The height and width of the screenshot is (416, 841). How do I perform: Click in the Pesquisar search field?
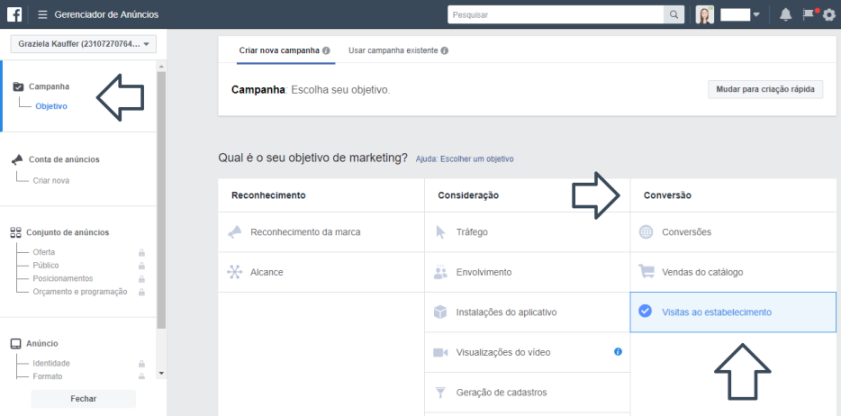click(x=556, y=14)
